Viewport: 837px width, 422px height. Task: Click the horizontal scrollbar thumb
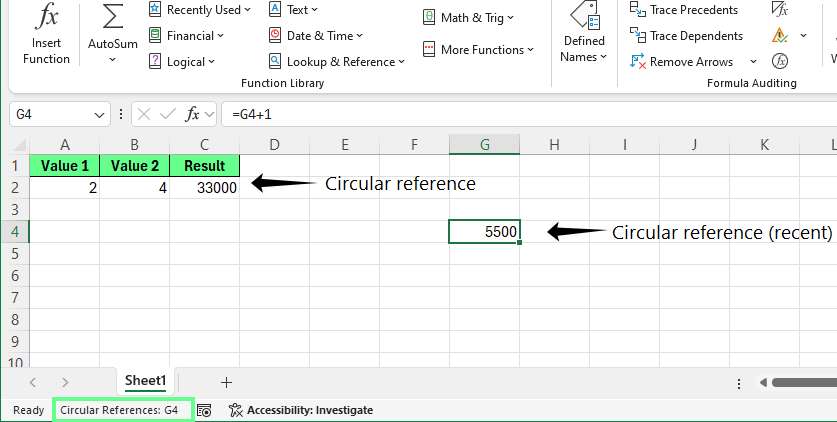(804, 382)
